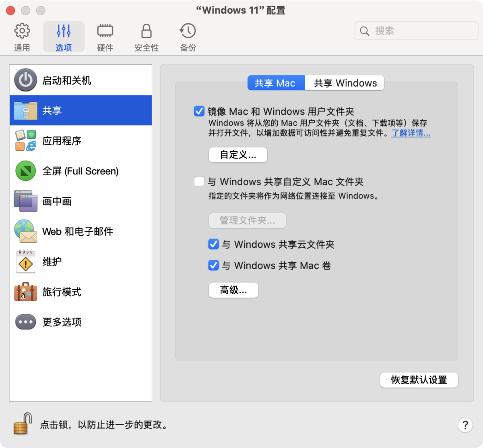Click 恢复默认设置 button
483x448 pixels.
419,380
